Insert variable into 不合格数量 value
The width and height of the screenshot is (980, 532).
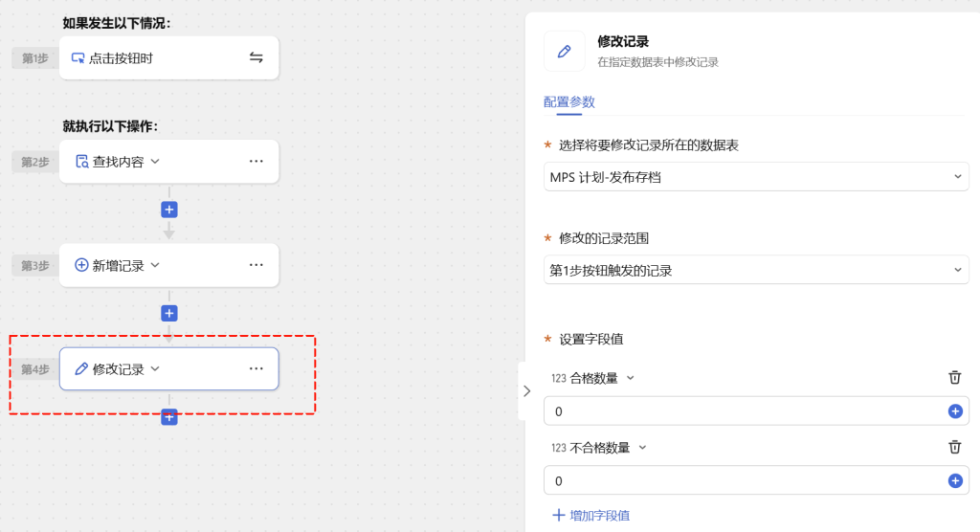point(955,480)
